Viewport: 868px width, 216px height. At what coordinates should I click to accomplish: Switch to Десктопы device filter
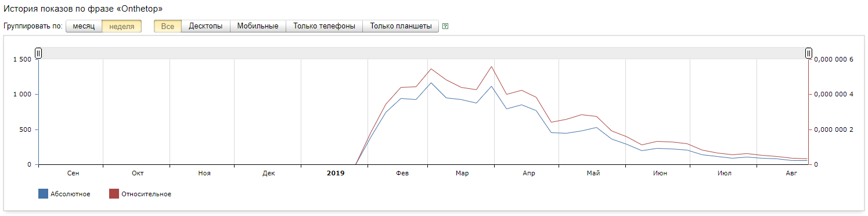click(x=206, y=26)
